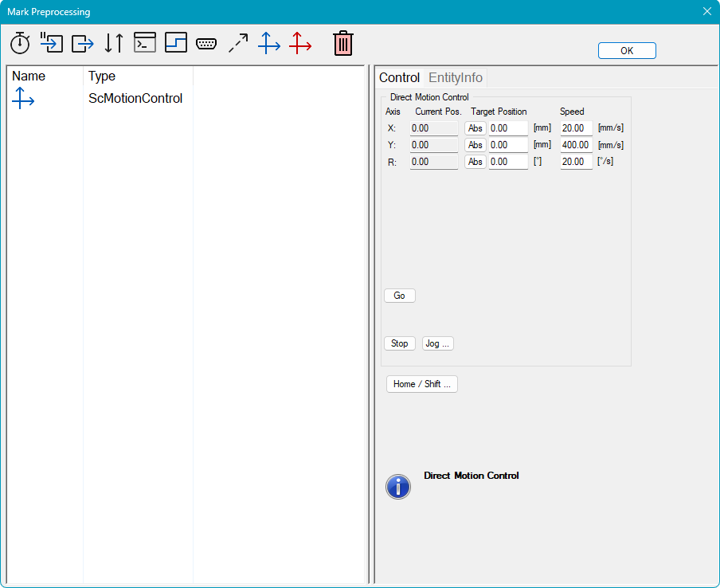Viewport: 720px width, 588px height.
Task: Click the X speed field 20.00
Action: [577, 128]
